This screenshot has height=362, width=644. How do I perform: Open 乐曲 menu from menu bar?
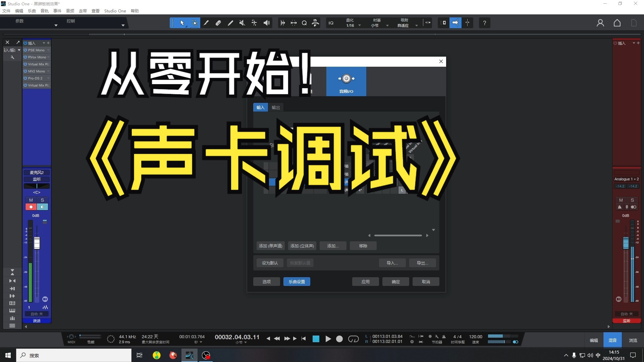coord(30,11)
